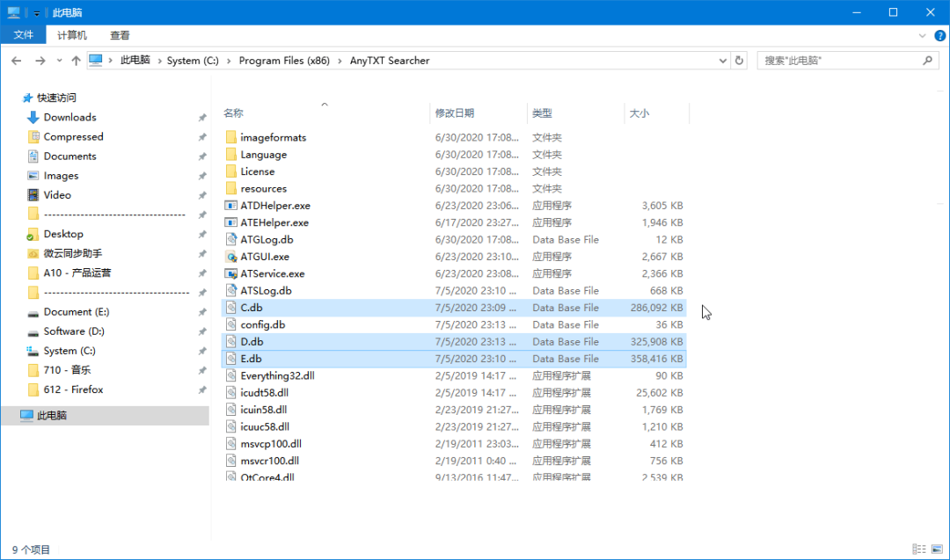
Task: Select System (C:) in address breadcrumb
Action: 193,61
